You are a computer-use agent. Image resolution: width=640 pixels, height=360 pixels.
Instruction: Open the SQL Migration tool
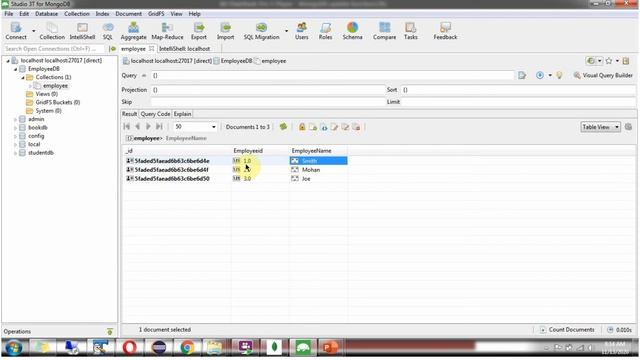[x=261, y=31]
